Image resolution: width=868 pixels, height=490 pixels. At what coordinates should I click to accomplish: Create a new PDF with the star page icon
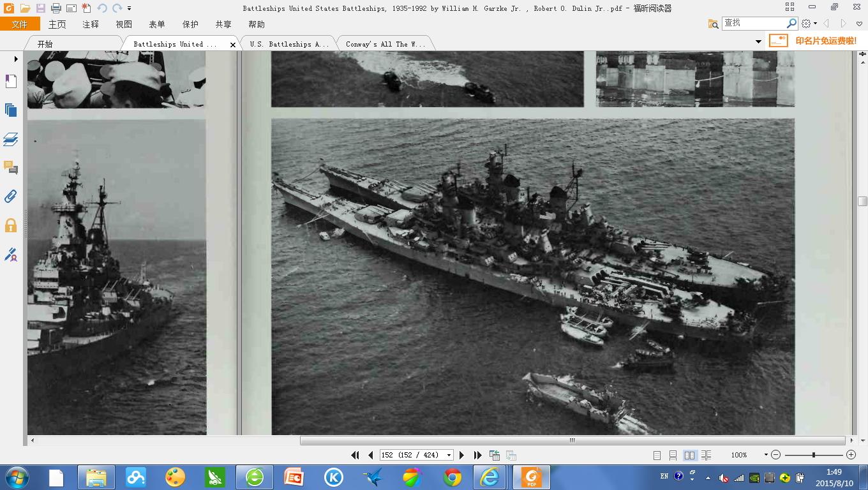click(x=86, y=8)
